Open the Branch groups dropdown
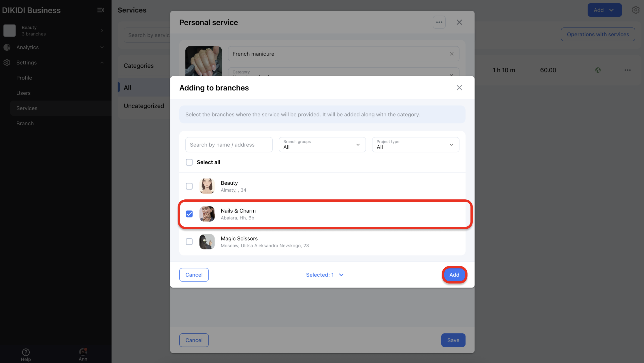This screenshot has width=644, height=363. tap(322, 145)
